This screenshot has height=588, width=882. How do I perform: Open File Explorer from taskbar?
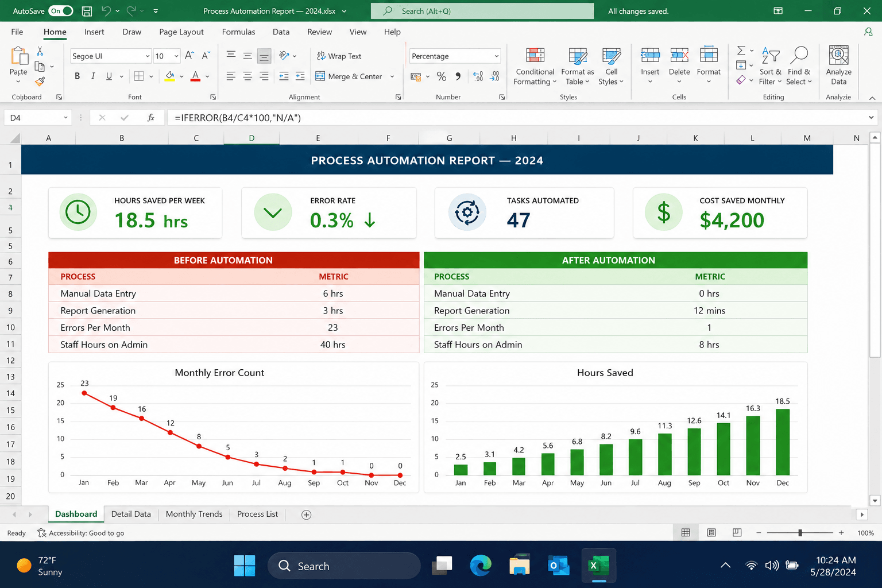(520, 566)
